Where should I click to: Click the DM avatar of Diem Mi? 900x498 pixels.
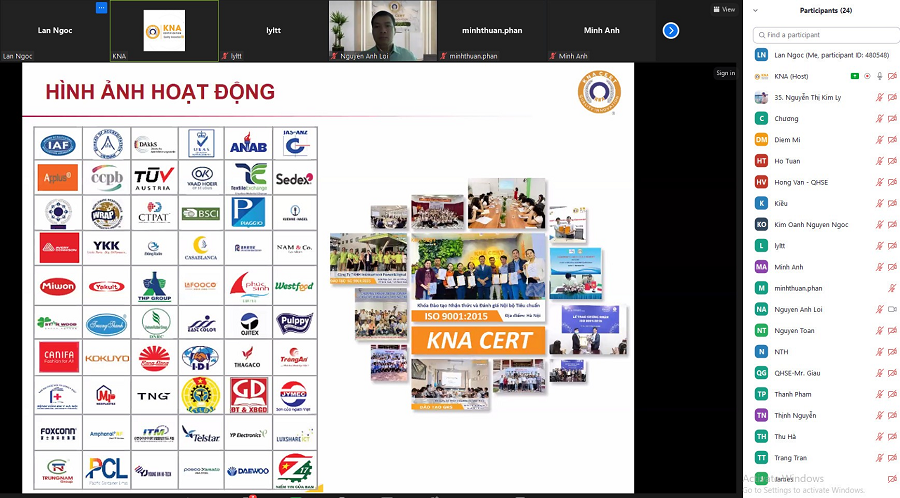[761, 140]
